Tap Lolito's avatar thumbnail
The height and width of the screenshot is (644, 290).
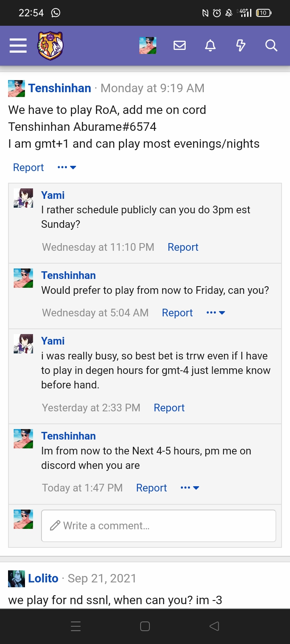17,579
